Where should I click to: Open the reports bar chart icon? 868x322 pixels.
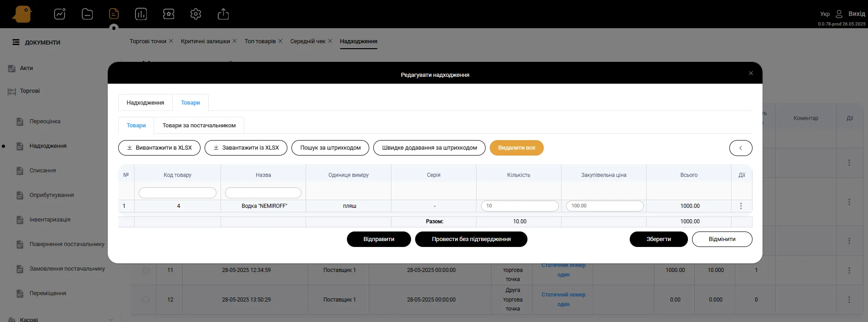point(141,14)
